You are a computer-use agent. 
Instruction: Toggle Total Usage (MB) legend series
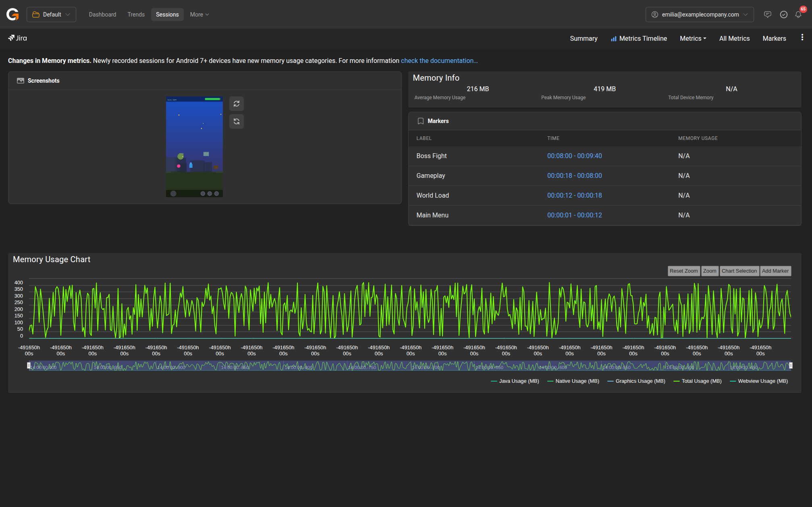tap(698, 381)
